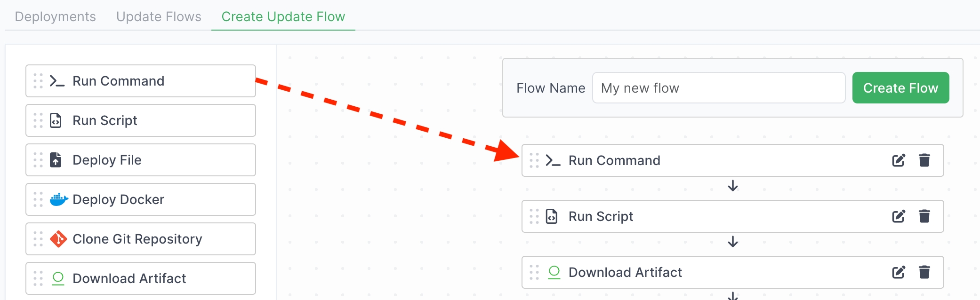Switch to the Deployments tab
Image resolution: width=980 pixels, height=300 pixels.
pyautogui.click(x=55, y=16)
